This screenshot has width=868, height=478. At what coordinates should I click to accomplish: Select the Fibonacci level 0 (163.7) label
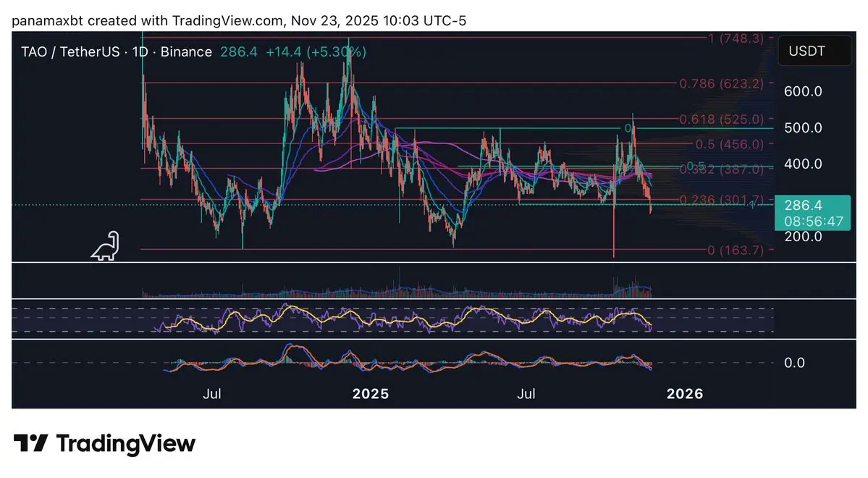click(x=736, y=251)
